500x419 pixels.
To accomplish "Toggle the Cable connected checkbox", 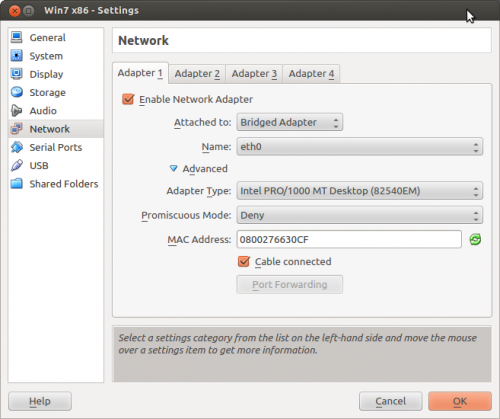I will (x=244, y=261).
